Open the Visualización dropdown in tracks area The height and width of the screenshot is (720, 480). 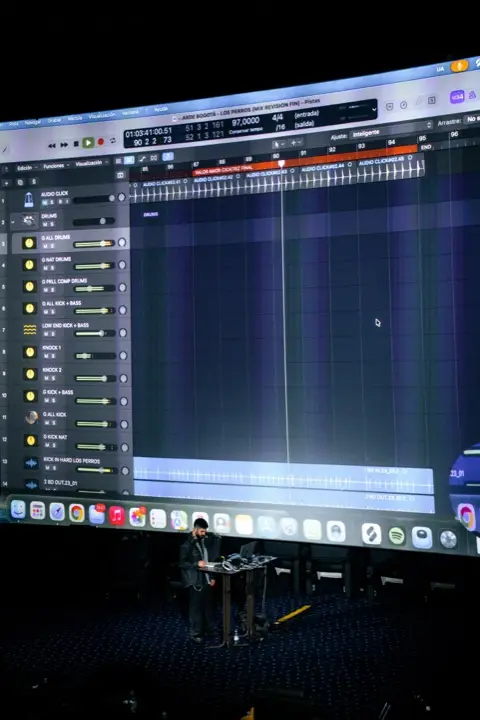(91, 163)
